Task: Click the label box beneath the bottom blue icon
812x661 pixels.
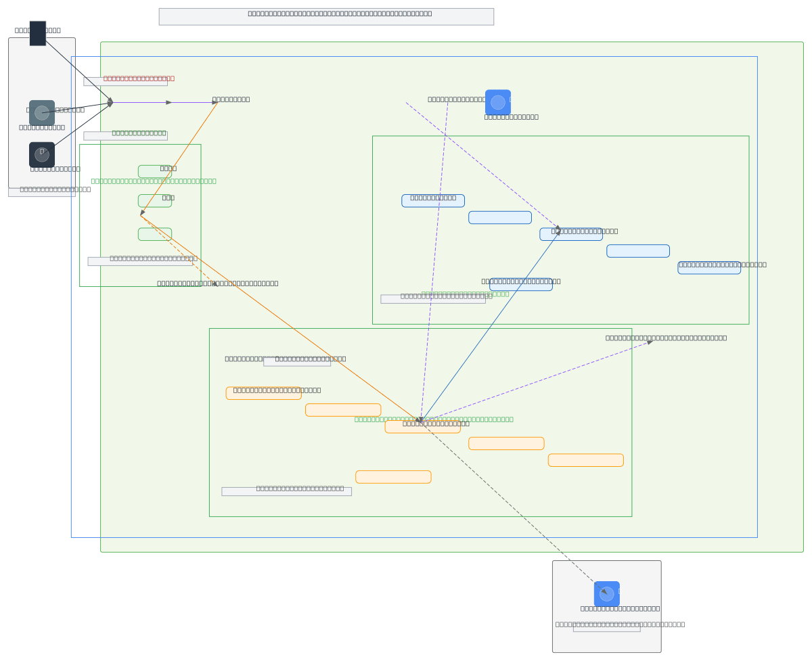Action: click(606, 627)
